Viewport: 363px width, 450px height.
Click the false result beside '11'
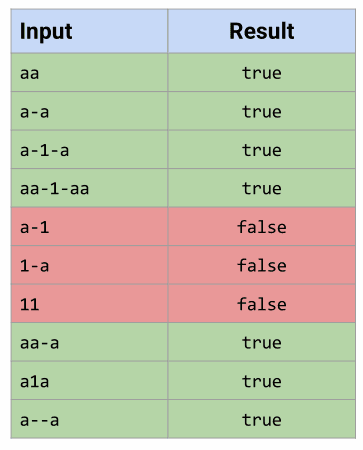(x=262, y=304)
